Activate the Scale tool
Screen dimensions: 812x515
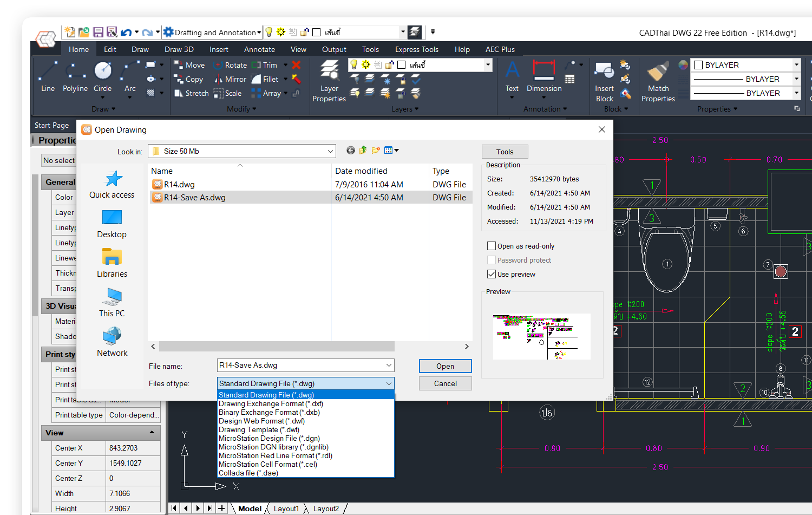click(x=227, y=93)
